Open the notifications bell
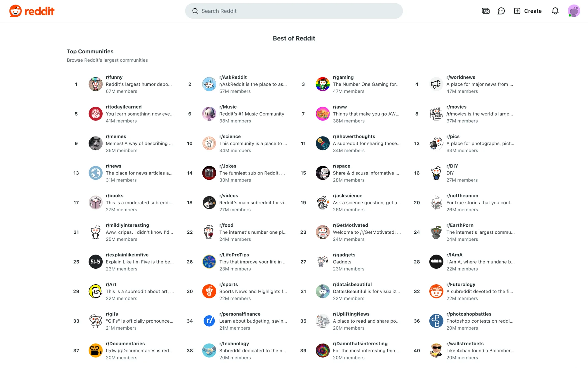 pos(555,11)
